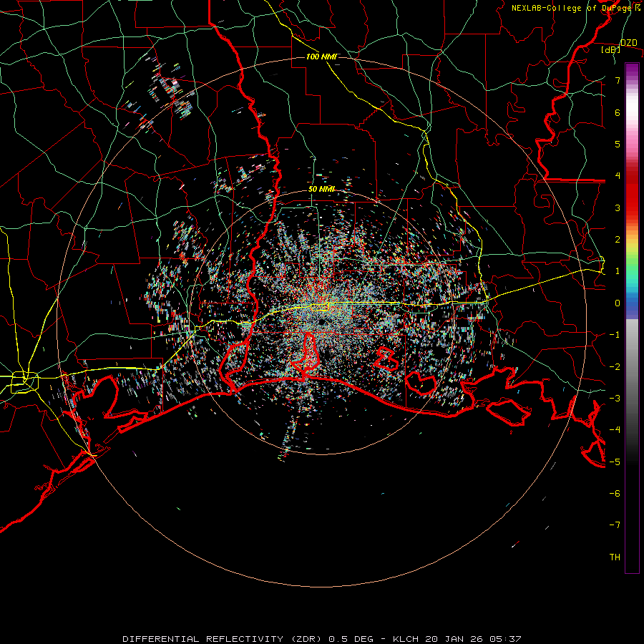Click the "50 NMI" range ring label
644x644 pixels.
(321, 190)
